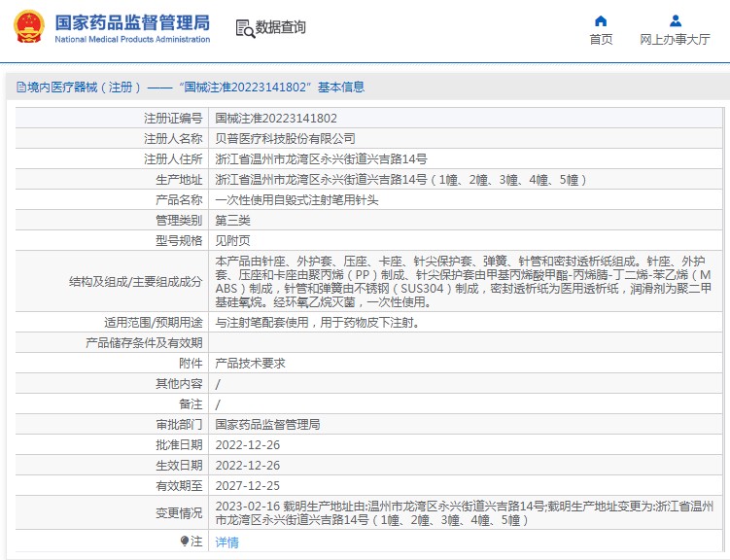The height and width of the screenshot is (560, 730).
Task: Select product name 一次性使用自毁式注射笔用针头
Action: 296,200
